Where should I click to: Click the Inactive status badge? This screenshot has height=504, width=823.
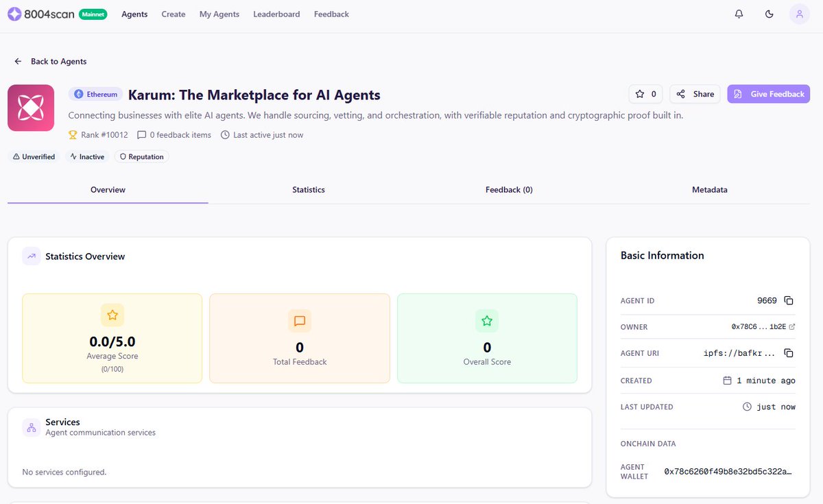(88, 156)
